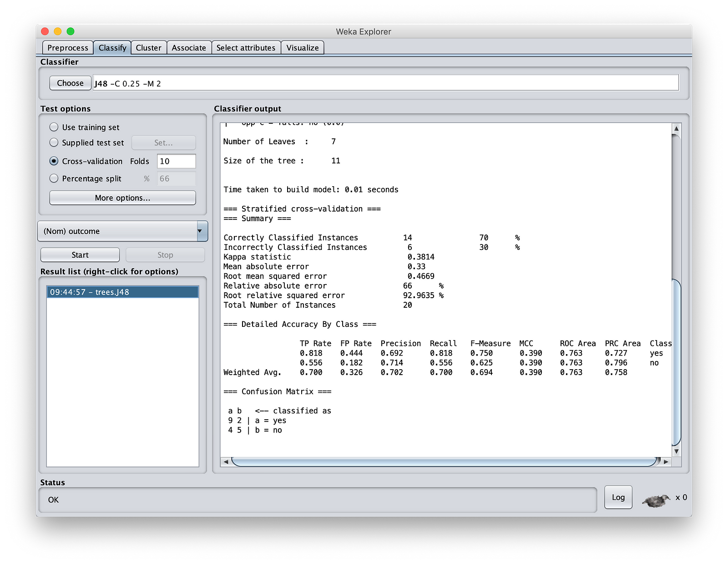Select the Supplied test set option
The height and width of the screenshot is (564, 728).
54,142
